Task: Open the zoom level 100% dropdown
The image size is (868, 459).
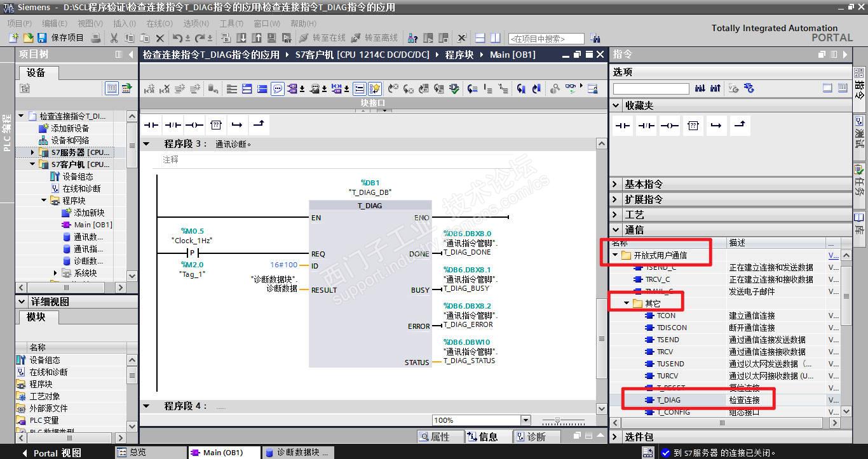Action: click(x=525, y=420)
